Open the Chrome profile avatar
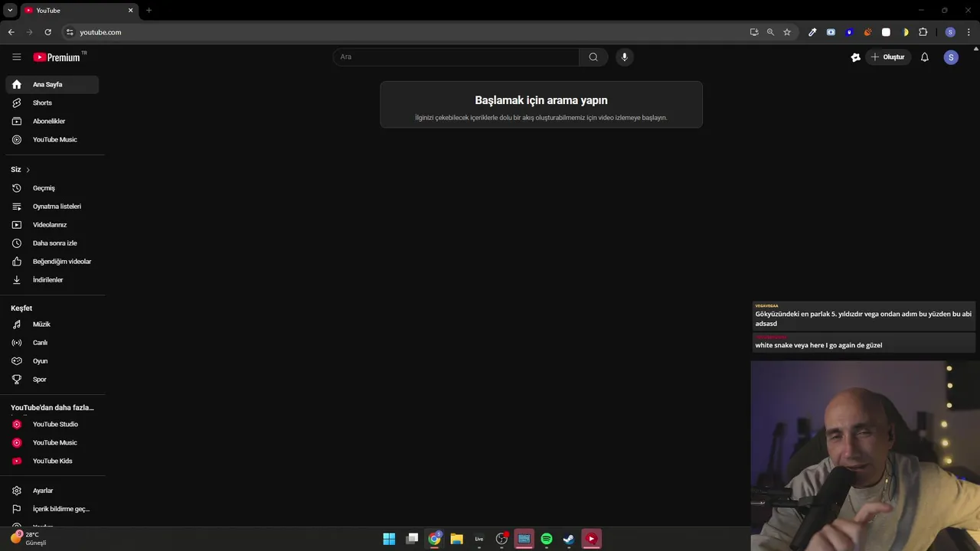 950,32
